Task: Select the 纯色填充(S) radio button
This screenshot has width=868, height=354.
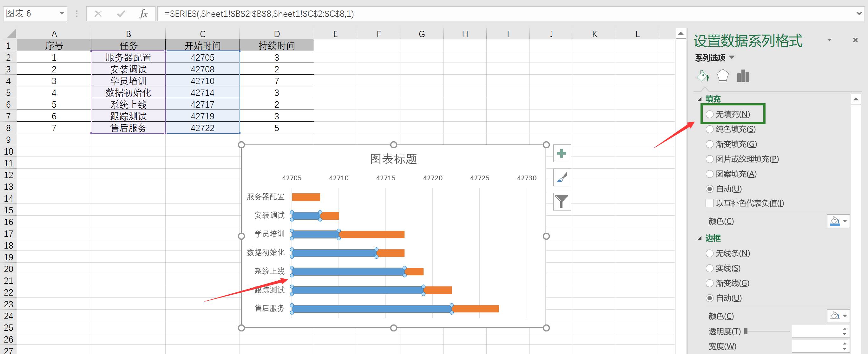Action: pyautogui.click(x=710, y=129)
